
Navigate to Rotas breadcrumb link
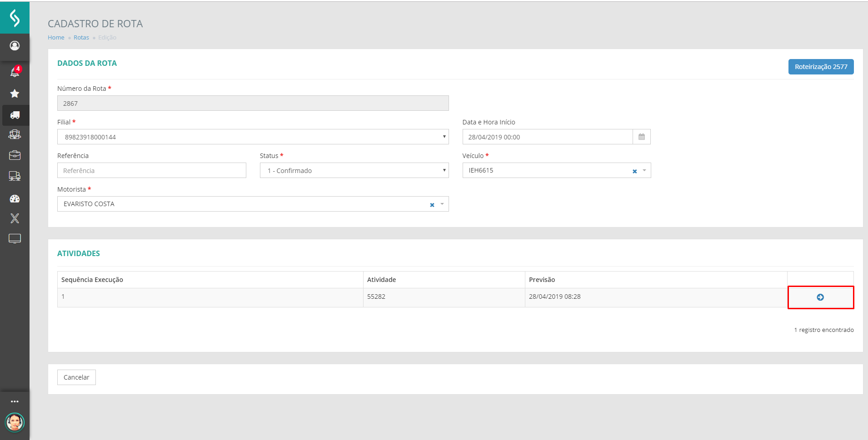81,38
